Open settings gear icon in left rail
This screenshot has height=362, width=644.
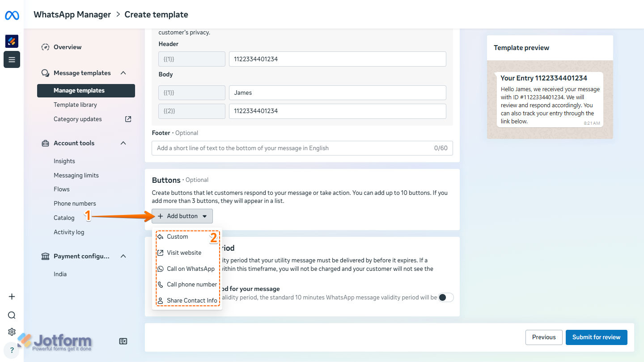[12, 332]
